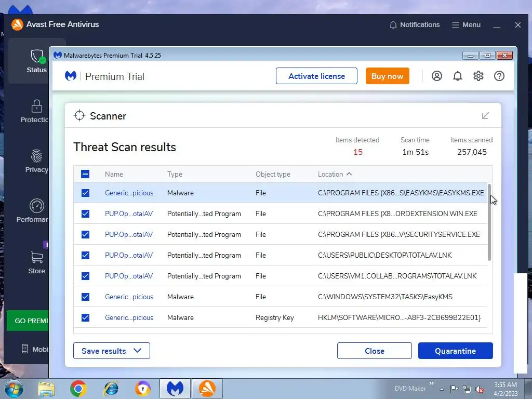
Task: Select the C:\WINDOWS\SYSTEM32\TASKS\EasyKMS location text
Action: click(x=385, y=297)
